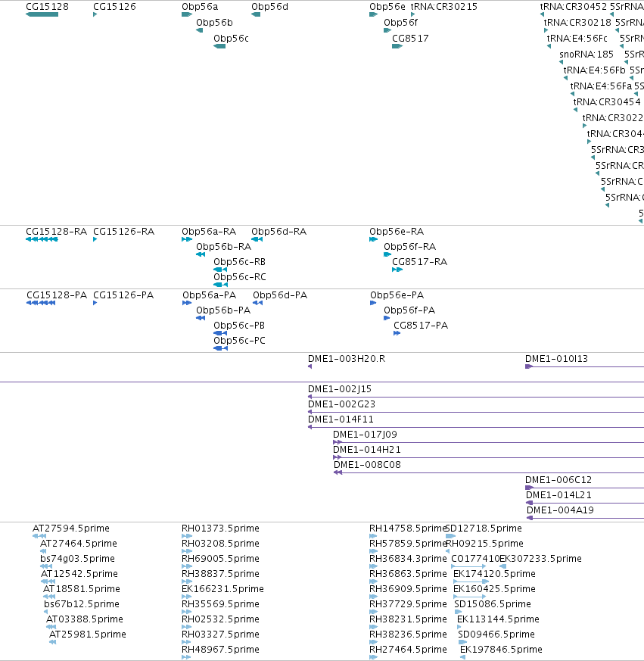Select the Obp56f gene glyph

[387, 30]
